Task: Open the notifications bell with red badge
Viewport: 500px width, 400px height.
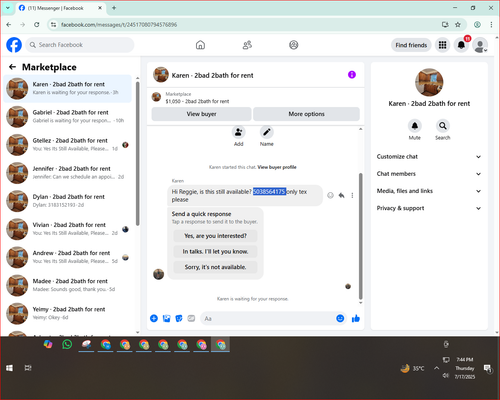Action: pyautogui.click(x=461, y=45)
